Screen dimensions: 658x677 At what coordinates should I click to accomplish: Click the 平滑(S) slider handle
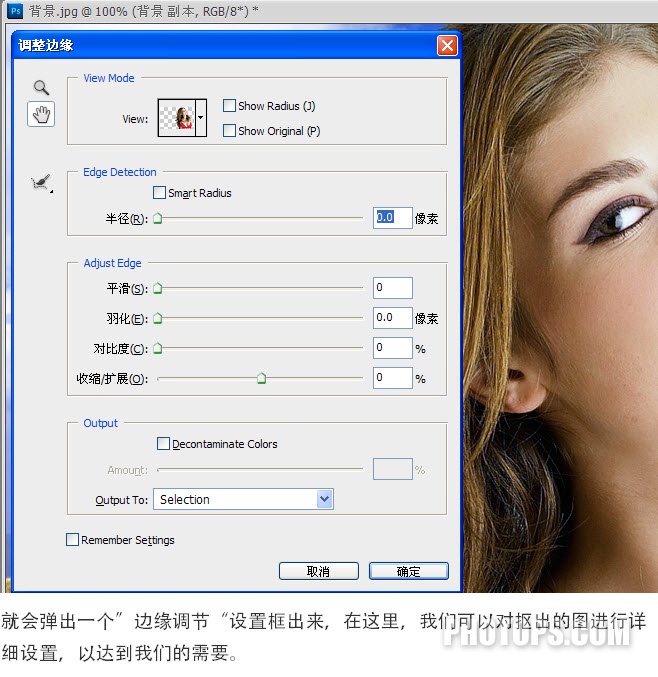[158, 288]
